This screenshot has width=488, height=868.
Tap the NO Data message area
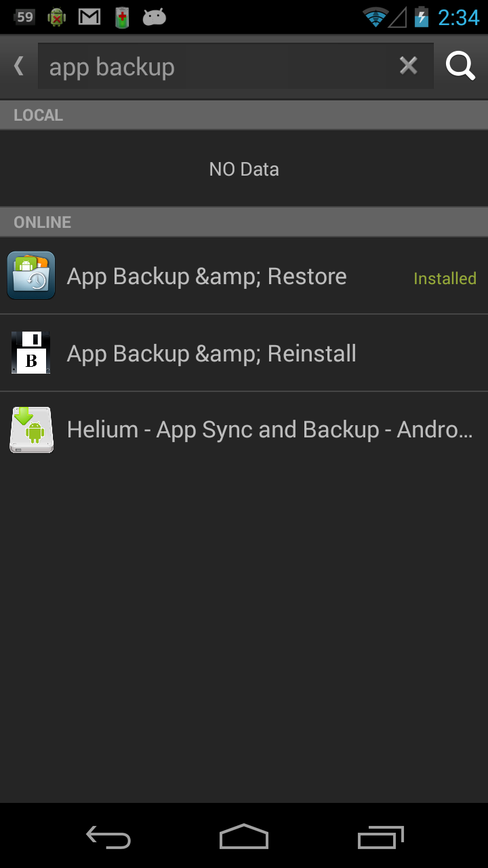244,168
